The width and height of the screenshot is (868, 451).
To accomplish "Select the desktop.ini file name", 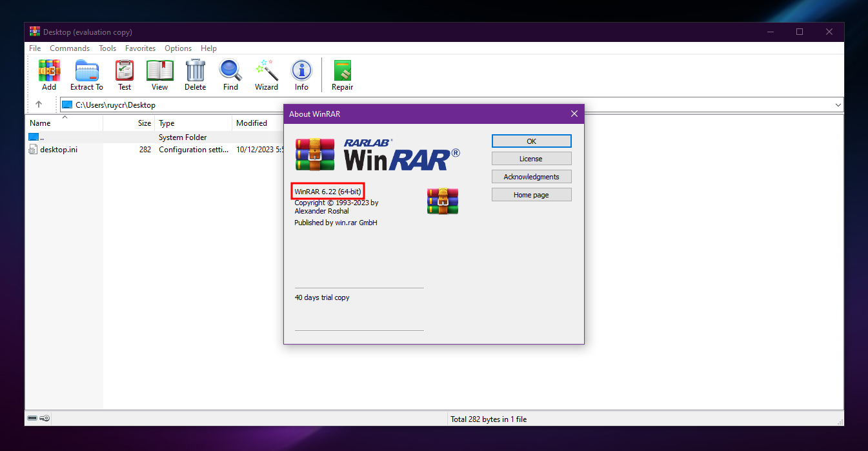I will (59, 150).
